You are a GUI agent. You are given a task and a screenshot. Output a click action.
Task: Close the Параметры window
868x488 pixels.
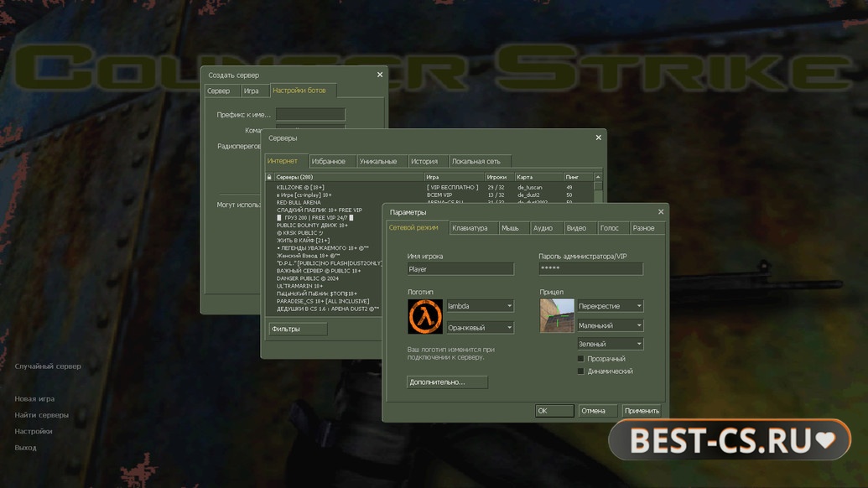(x=660, y=212)
